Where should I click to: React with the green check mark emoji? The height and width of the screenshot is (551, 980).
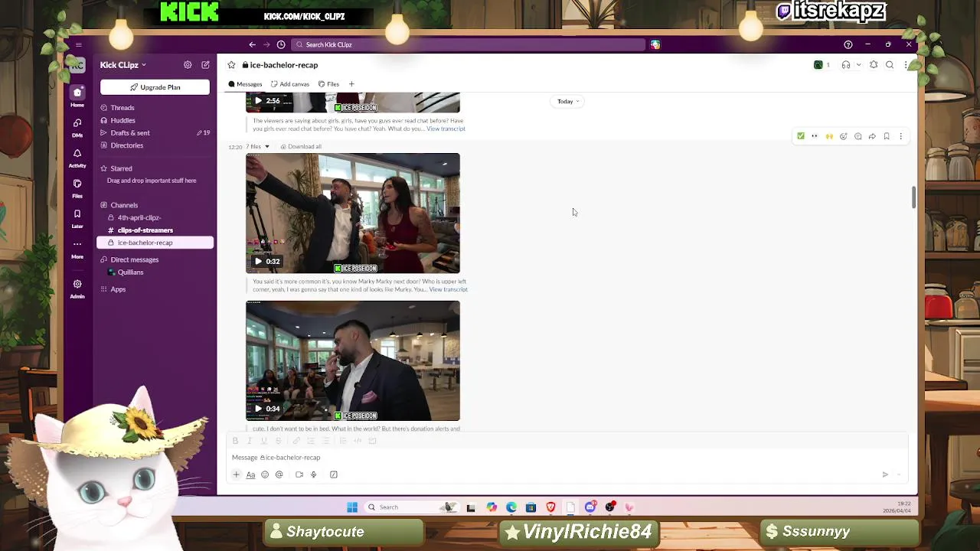tap(801, 136)
